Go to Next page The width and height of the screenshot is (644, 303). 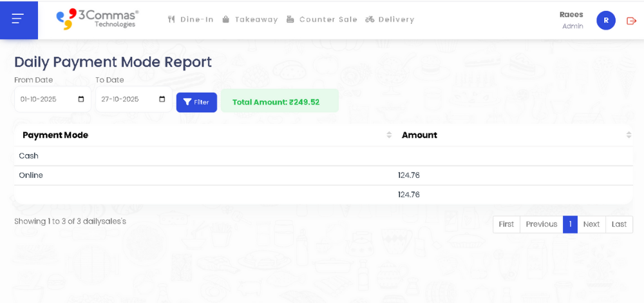tap(591, 224)
